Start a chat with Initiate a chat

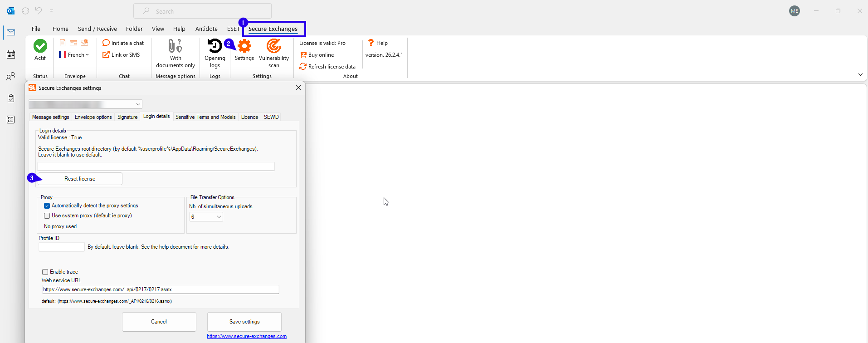point(123,43)
